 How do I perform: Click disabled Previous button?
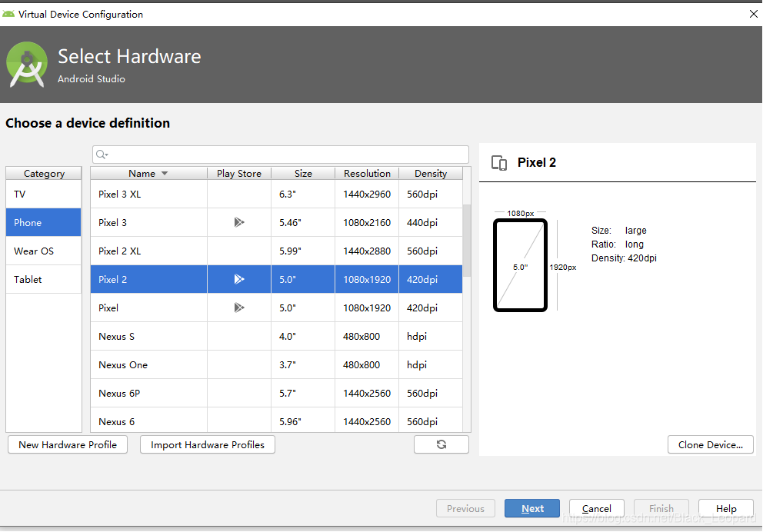465,509
